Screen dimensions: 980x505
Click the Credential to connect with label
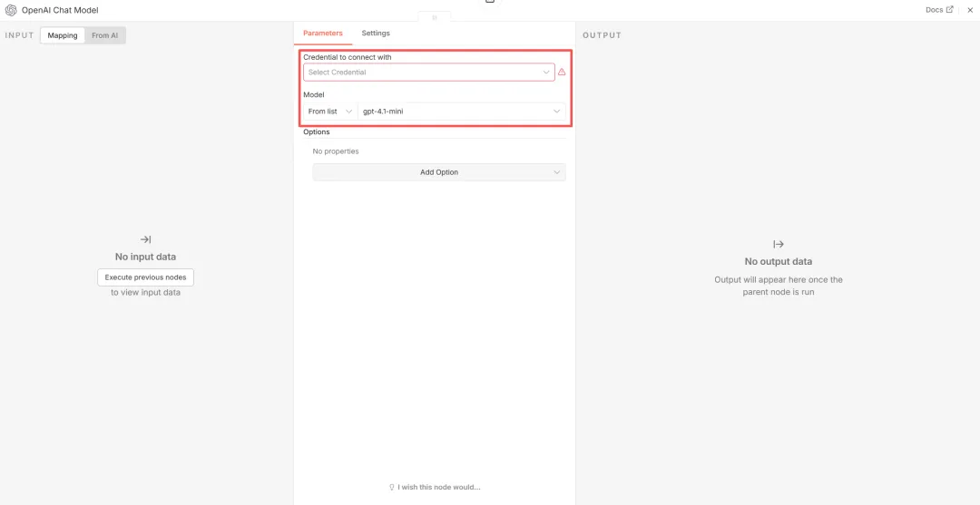[348, 57]
